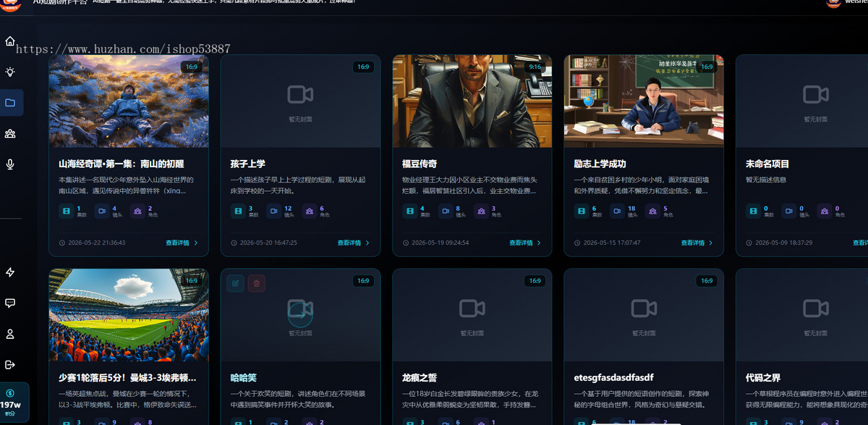Click the title etesgfasdasdfasdf
The height and width of the screenshot is (425, 868).
coord(614,378)
